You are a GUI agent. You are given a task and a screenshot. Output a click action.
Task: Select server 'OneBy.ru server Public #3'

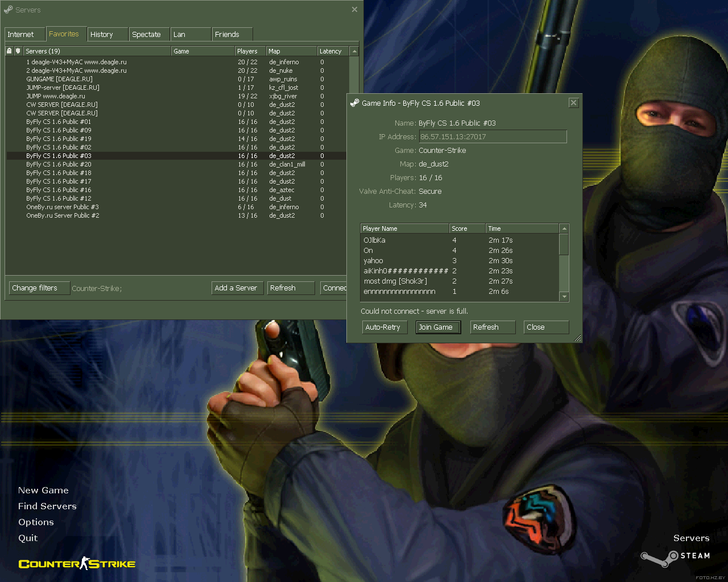(177, 207)
